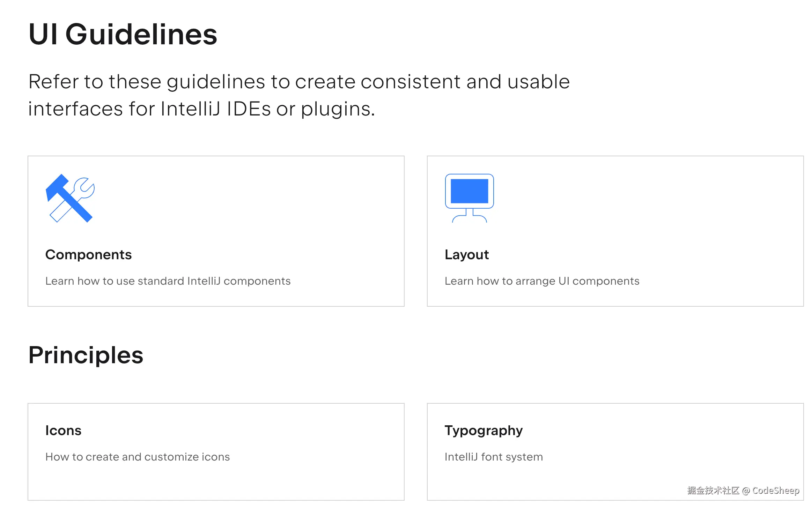Go to the Icons guideline title
Image resolution: width=812 pixels, height=508 pixels.
point(63,431)
